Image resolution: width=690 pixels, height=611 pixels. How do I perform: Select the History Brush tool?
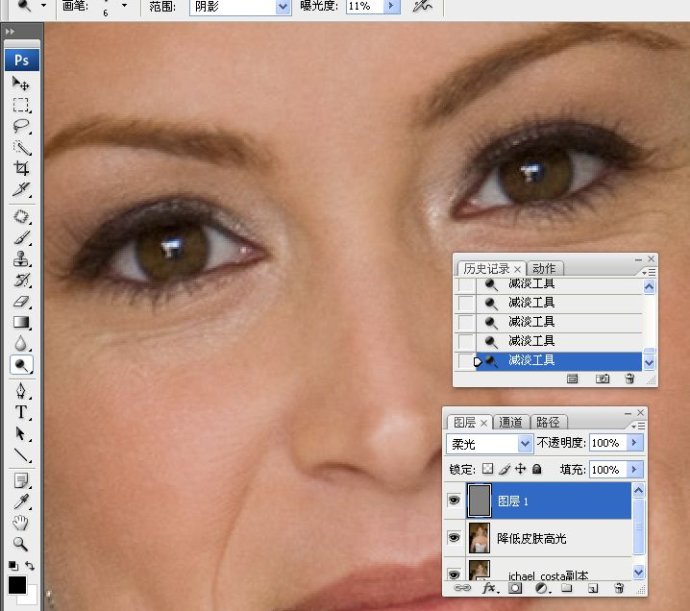click(20, 280)
